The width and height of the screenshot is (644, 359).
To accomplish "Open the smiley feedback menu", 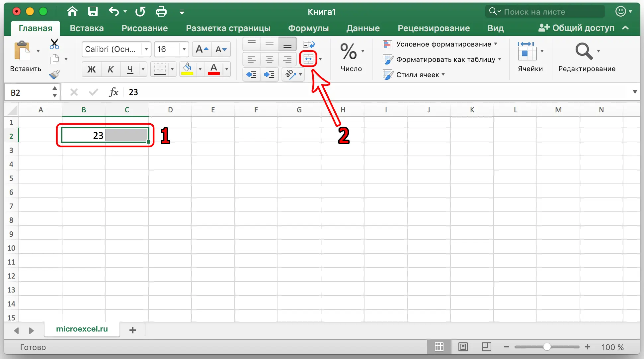I will (623, 12).
